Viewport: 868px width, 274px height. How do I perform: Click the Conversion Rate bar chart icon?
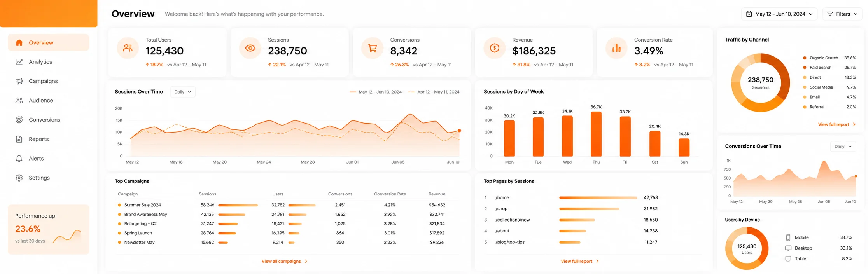616,48
